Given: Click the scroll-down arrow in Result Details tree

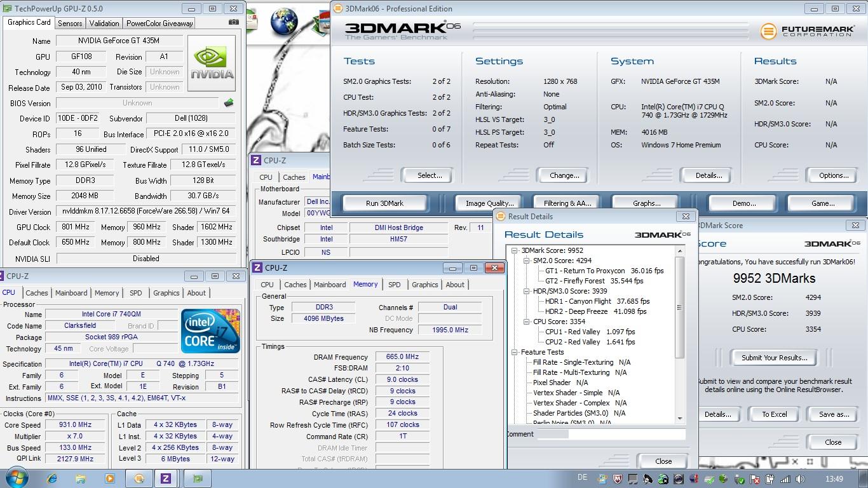Looking at the screenshot, I should (x=679, y=418).
